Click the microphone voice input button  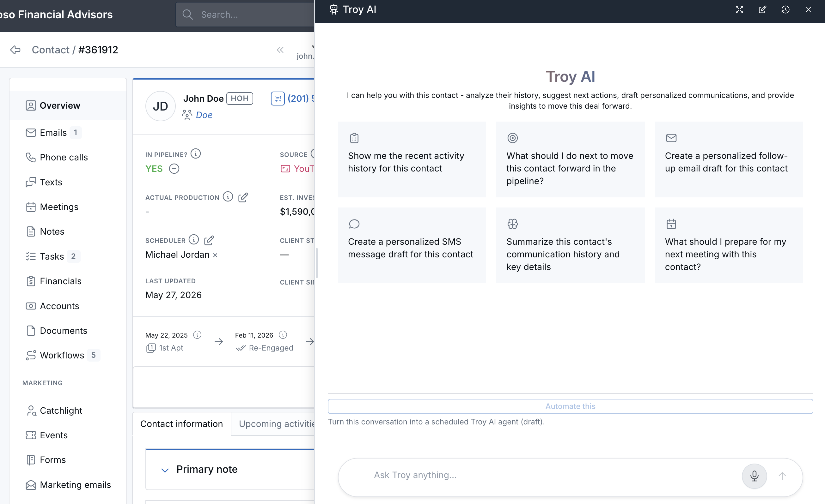pos(754,476)
